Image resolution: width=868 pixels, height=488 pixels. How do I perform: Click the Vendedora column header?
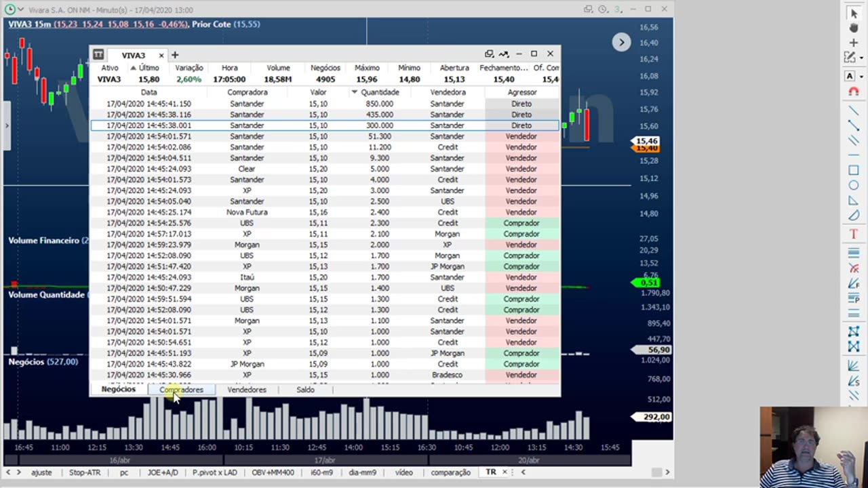click(448, 92)
